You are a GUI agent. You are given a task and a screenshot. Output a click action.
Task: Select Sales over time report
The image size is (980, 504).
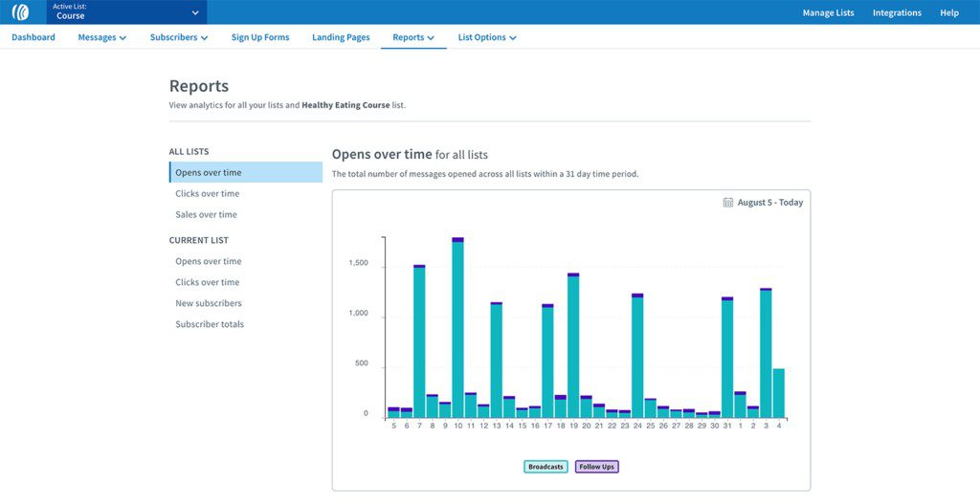206,215
